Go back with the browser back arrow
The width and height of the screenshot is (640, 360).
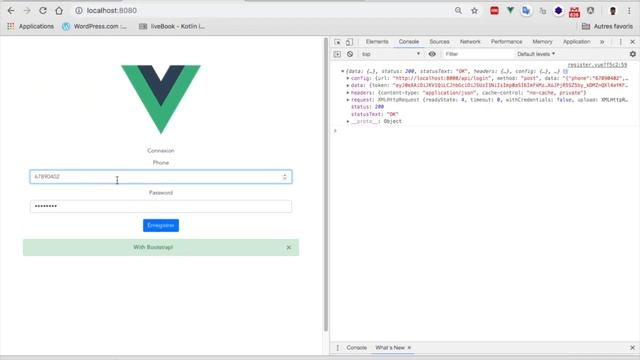[x=11, y=11]
